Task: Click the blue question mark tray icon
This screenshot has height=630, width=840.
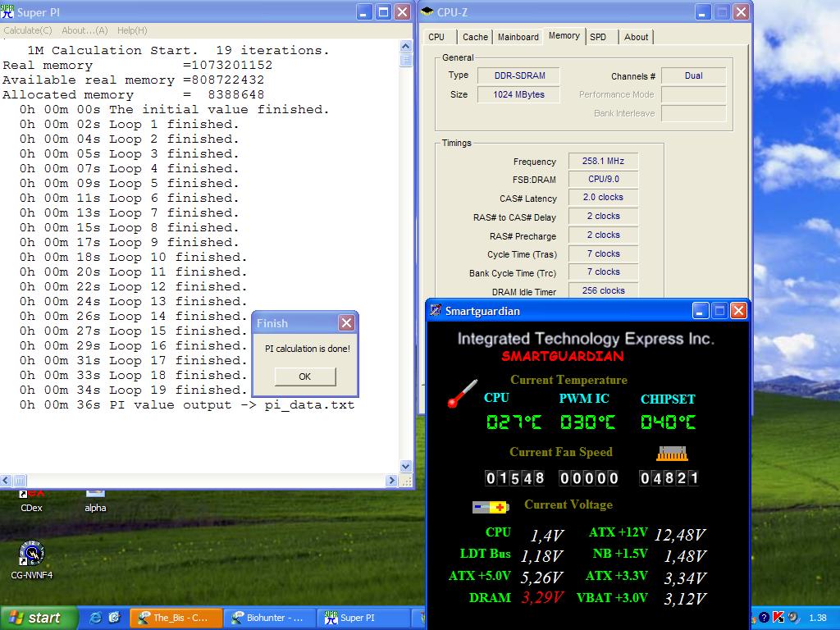Action: 765,618
